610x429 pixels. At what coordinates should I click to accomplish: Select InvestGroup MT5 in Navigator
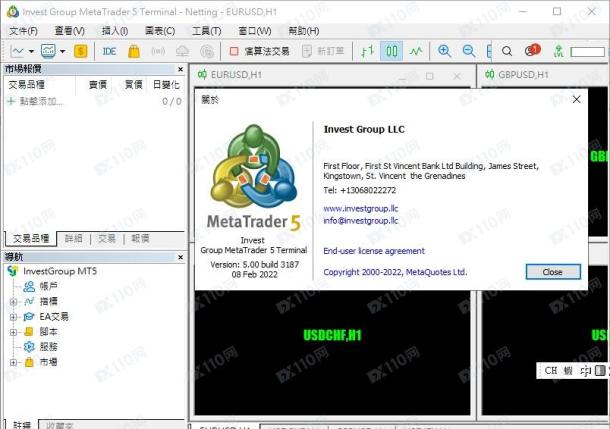pyautogui.click(x=52, y=271)
